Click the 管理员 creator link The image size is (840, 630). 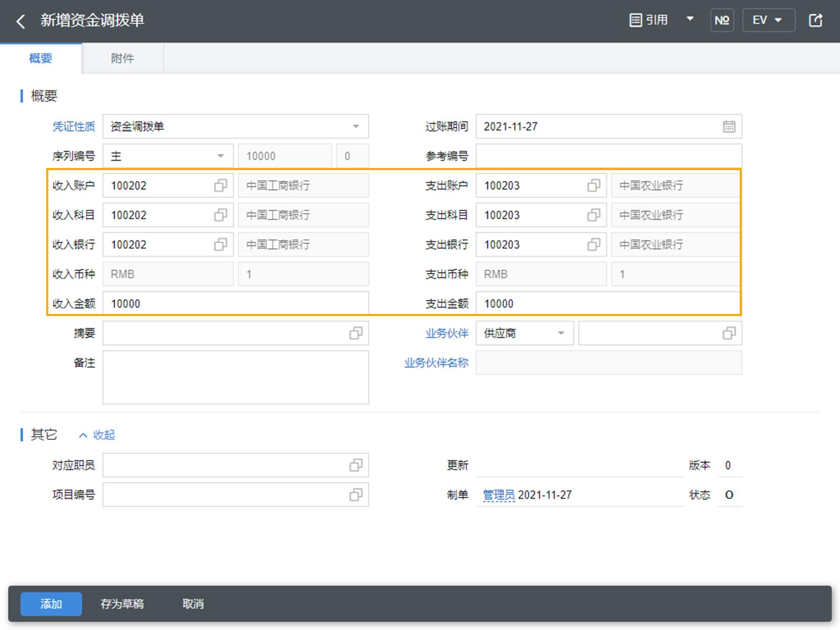tap(499, 495)
